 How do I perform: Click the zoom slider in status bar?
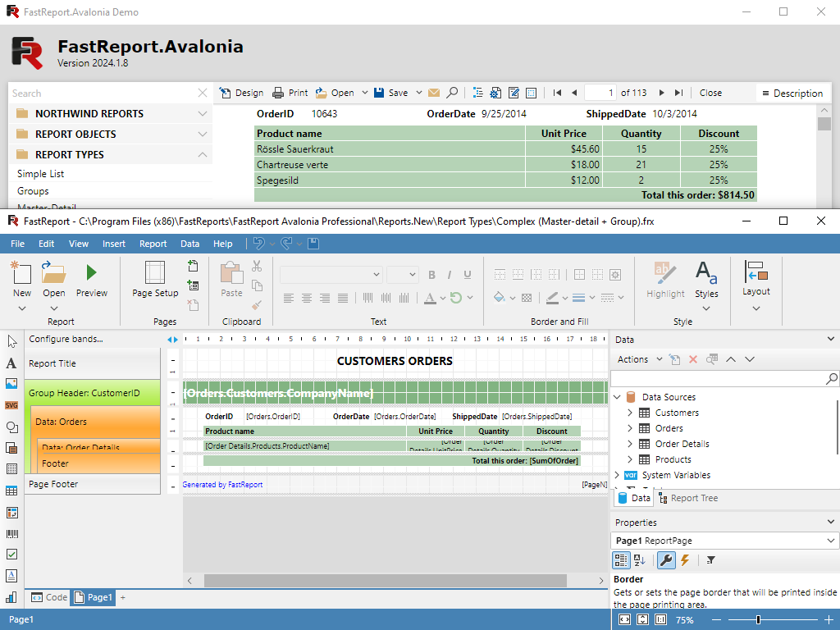[x=758, y=620]
